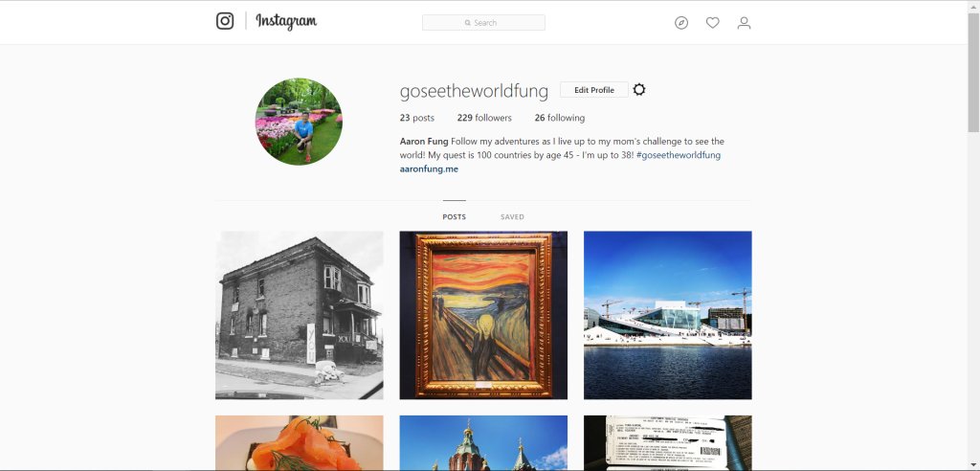Switch to the SAVED tab

coord(512,217)
